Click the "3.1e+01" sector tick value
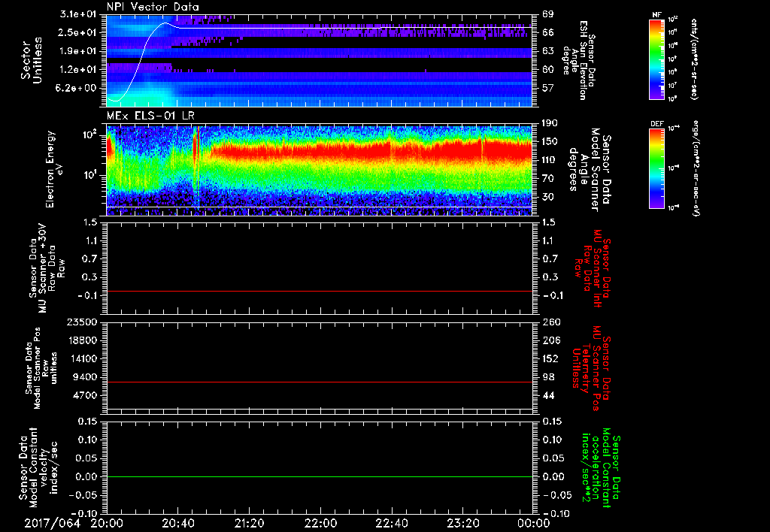Screen dimensions: 770x532 click(78, 14)
